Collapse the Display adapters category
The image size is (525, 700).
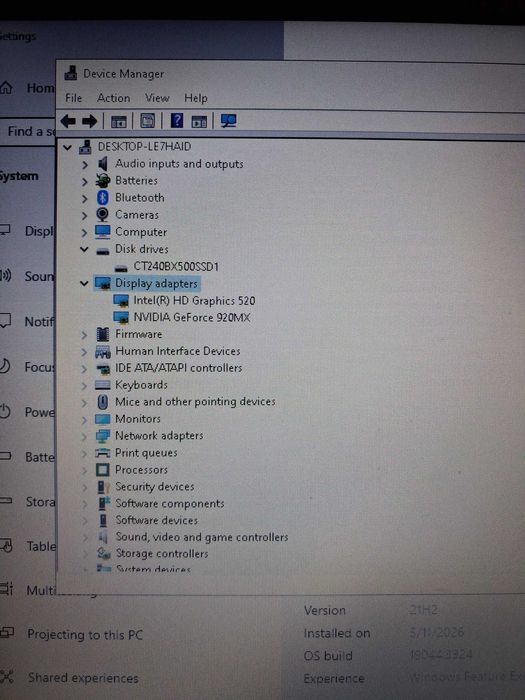pos(84,283)
